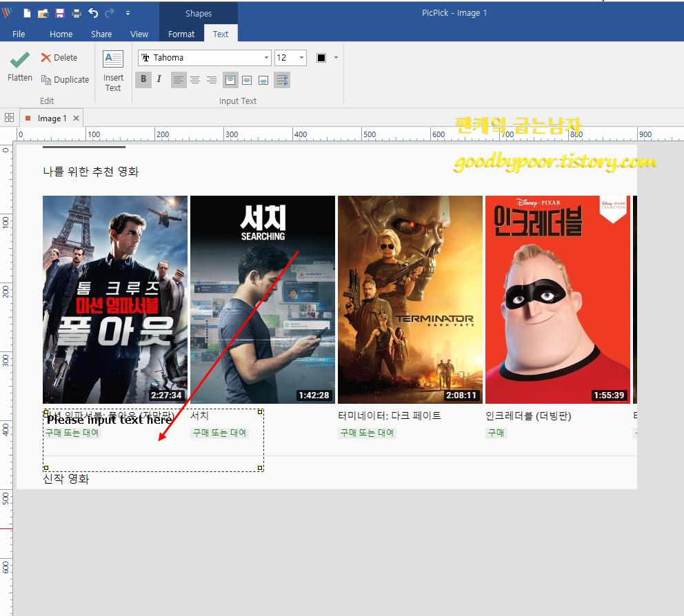This screenshot has width=684, height=616.
Task: Click the '나를 위한 추천 영화' heading
Action: click(91, 172)
